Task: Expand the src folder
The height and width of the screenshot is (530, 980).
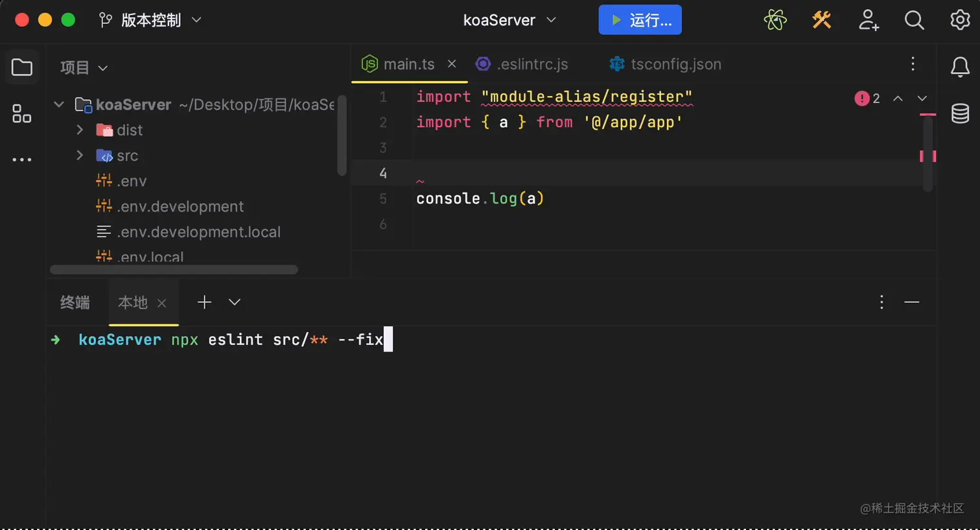Action: [79, 155]
